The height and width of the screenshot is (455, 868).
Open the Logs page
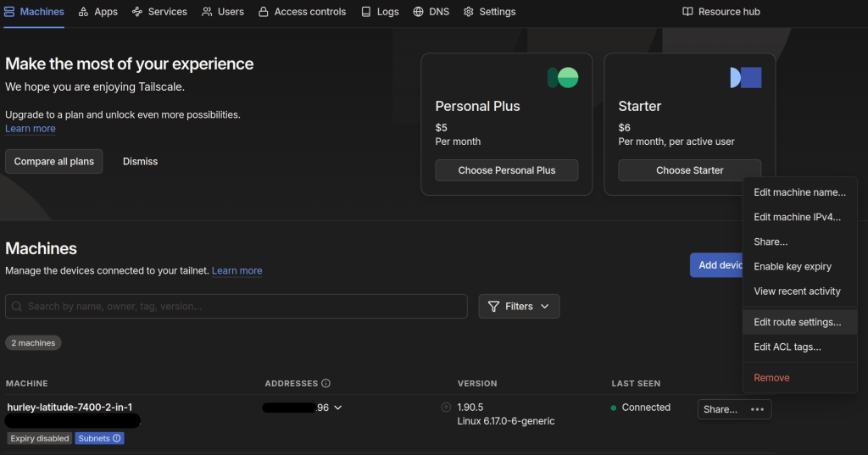(380, 12)
